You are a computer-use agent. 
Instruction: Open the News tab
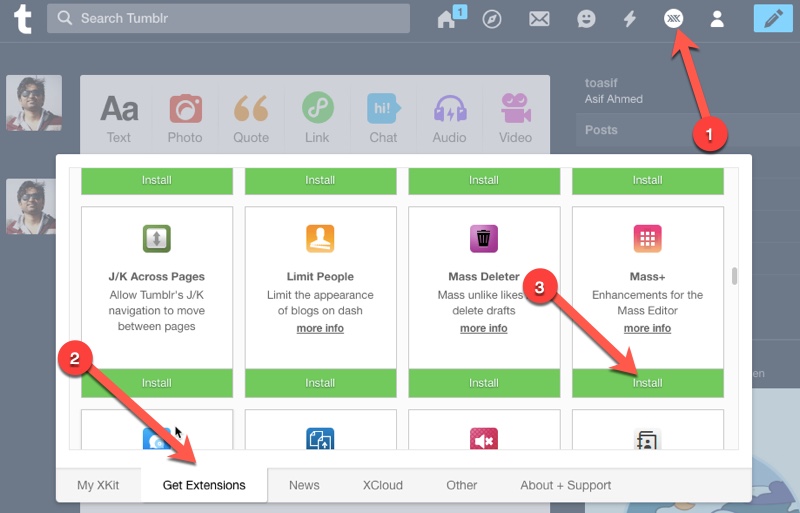pos(304,485)
